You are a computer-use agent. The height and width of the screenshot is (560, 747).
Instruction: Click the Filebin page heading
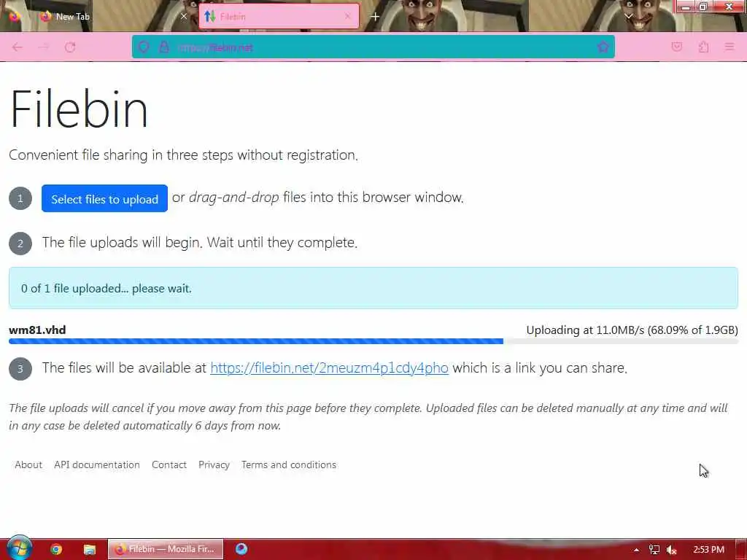[79, 109]
